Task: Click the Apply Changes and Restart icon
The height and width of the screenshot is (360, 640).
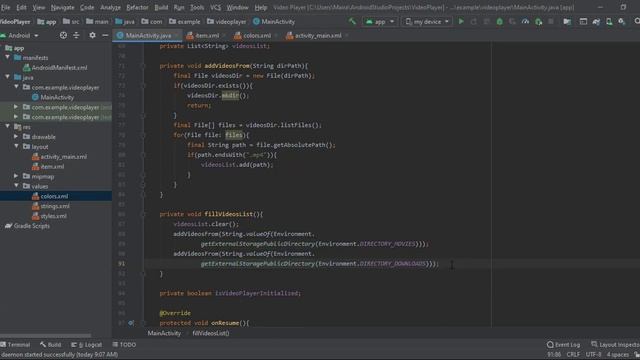Action: point(474,21)
